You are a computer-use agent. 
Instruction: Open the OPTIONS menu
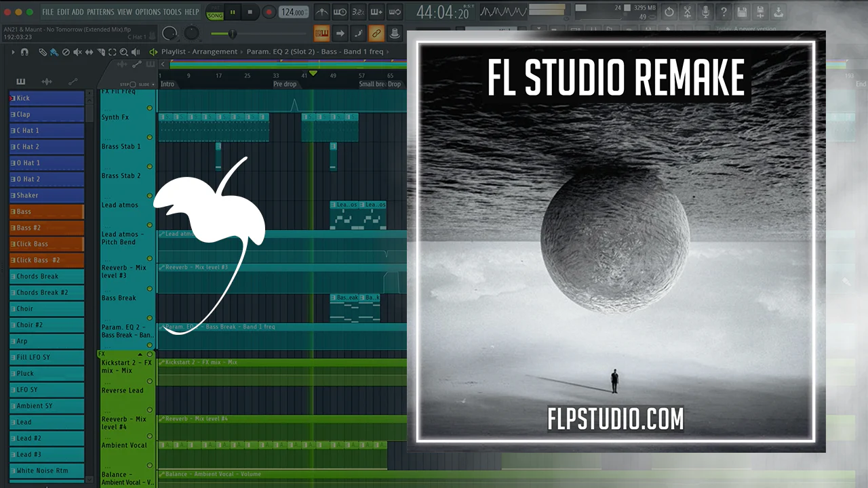coord(148,12)
